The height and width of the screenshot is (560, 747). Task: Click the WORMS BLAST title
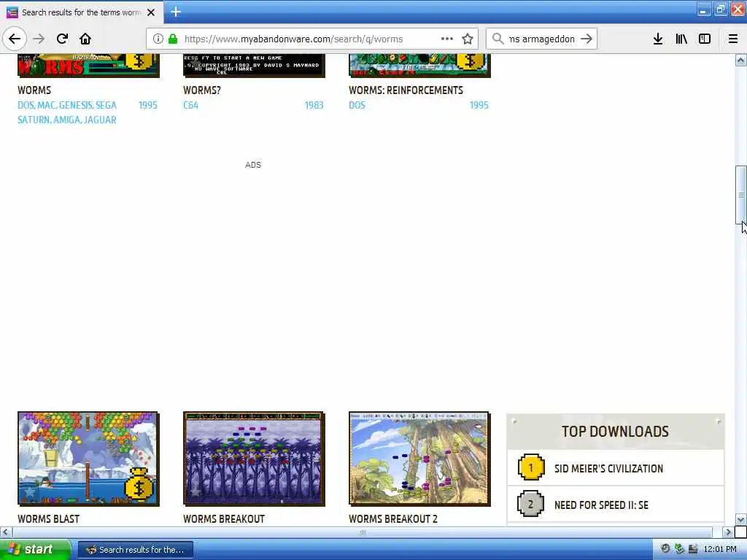pos(49,518)
